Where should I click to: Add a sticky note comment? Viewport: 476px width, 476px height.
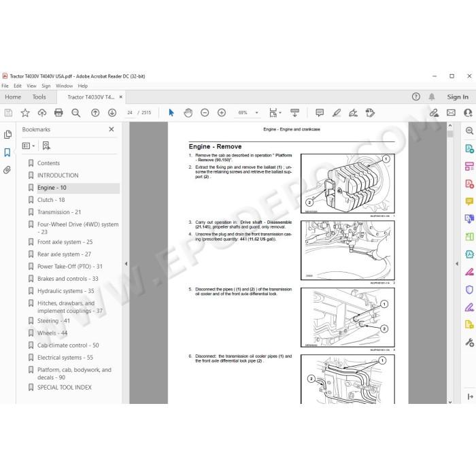pos(320,113)
